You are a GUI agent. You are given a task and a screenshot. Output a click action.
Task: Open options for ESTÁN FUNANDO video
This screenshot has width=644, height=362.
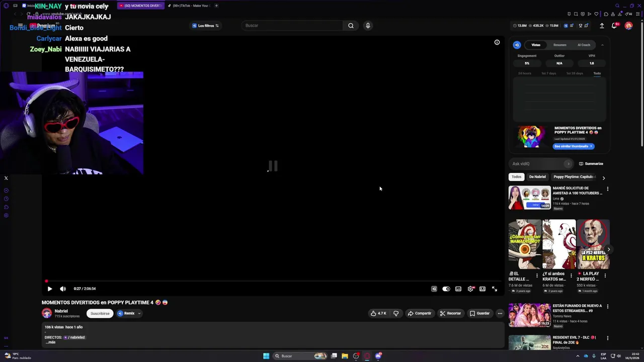pos(607,306)
